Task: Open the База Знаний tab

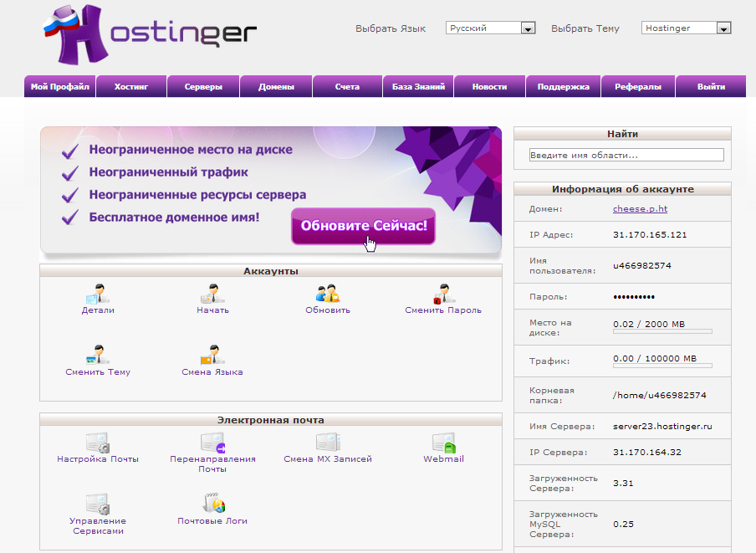Action: click(418, 86)
